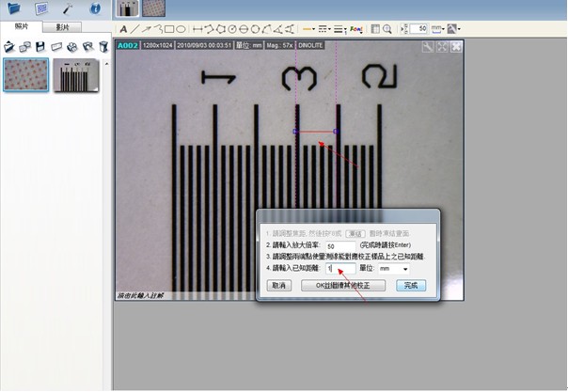
Task: Open the line color dropdown
Action: click(309, 29)
